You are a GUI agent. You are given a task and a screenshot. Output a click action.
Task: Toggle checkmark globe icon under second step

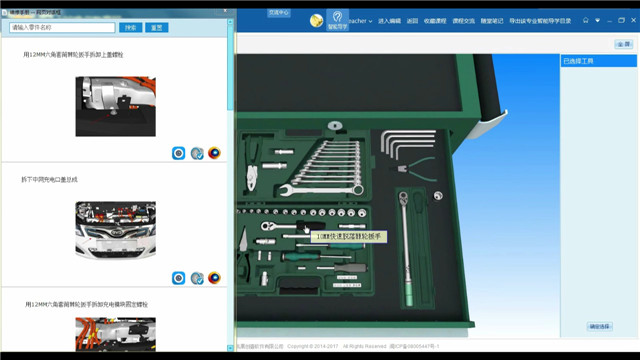pyautogui.click(x=197, y=278)
